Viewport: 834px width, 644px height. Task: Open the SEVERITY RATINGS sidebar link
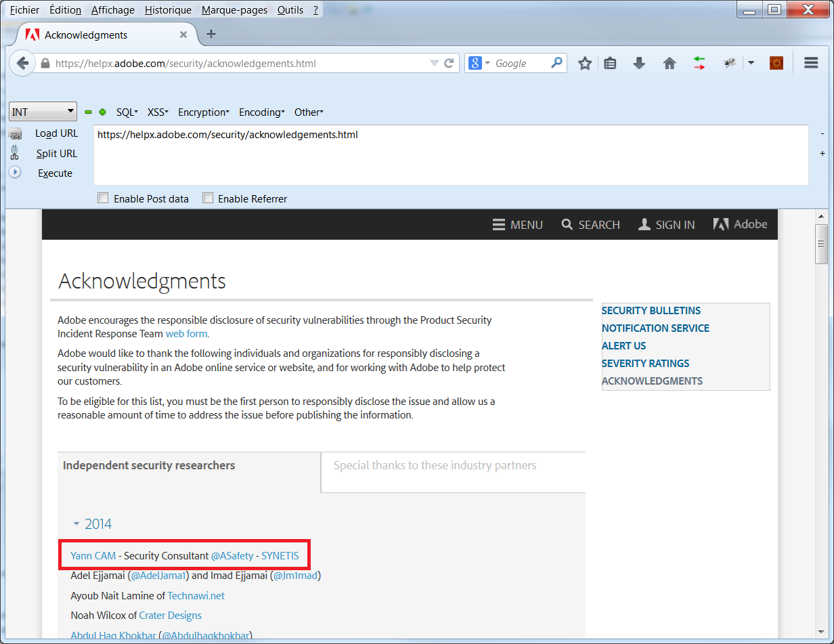pyautogui.click(x=645, y=363)
